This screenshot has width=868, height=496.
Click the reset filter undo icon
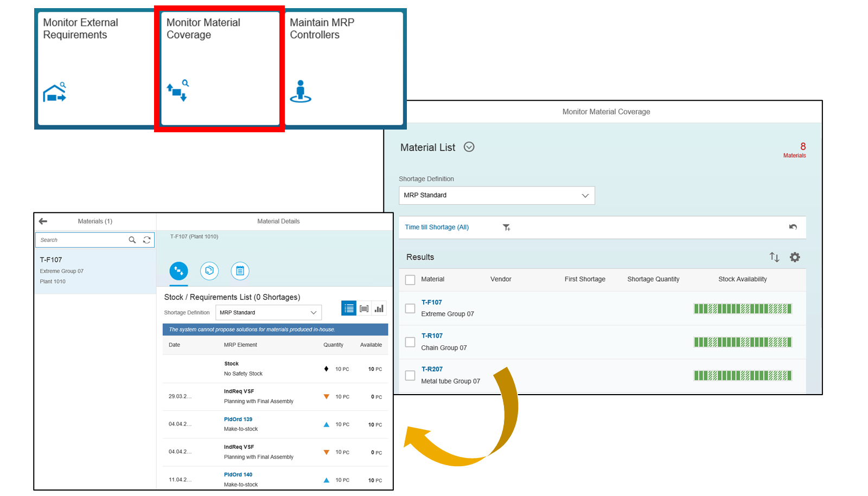[x=793, y=227]
